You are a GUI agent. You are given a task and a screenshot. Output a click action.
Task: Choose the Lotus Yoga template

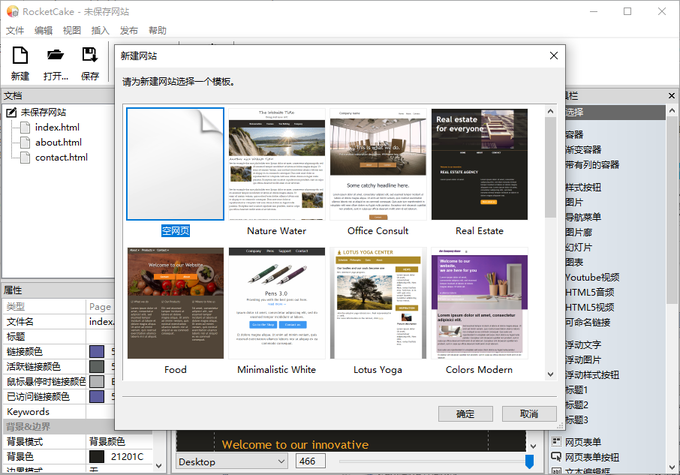click(378, 303)
